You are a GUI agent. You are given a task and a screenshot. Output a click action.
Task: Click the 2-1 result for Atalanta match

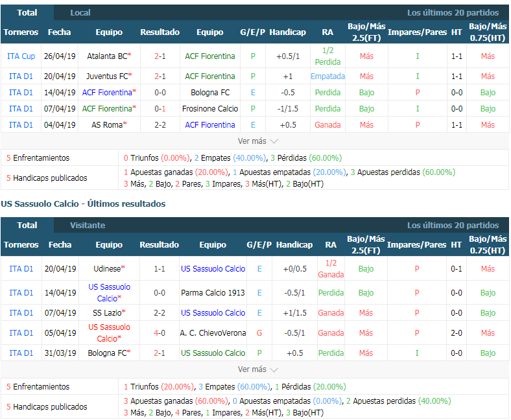coord(160,56)
